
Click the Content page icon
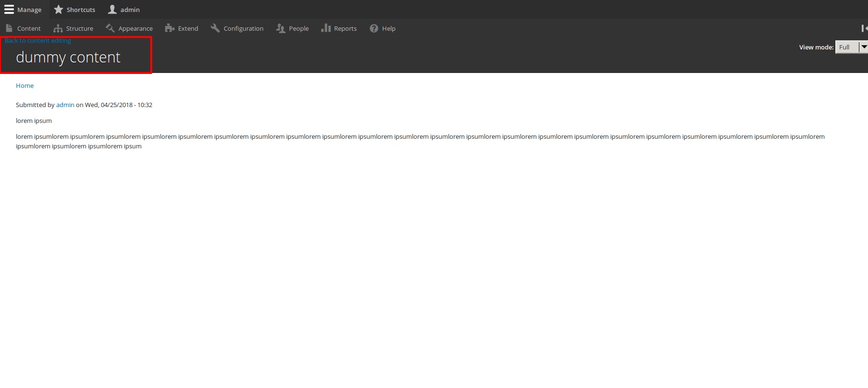pyautogui.click(x=9, y=28)
